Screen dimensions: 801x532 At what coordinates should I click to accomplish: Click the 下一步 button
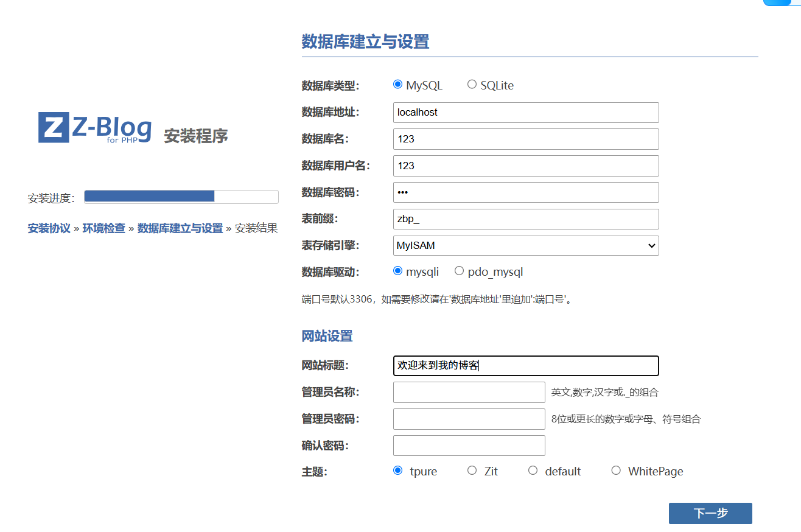(710, 513)
